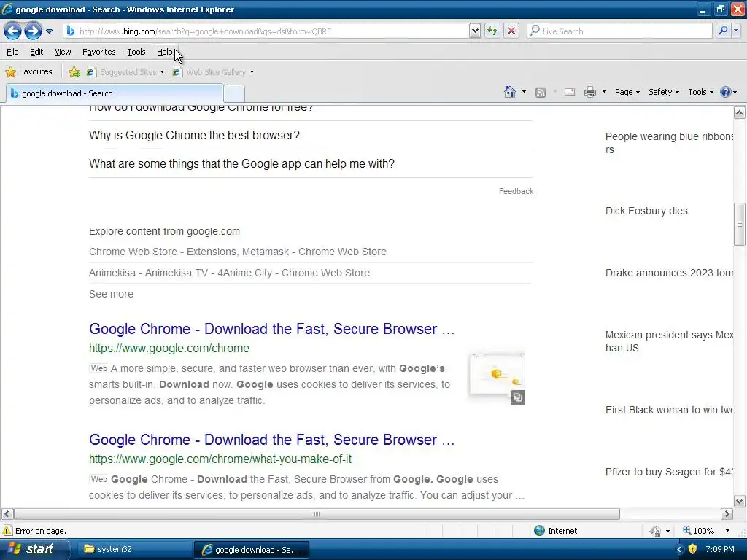Screen dimensions: 747x560
Task: Open first Google Chrome - Download result title
Action: click(x=271, y=329)
